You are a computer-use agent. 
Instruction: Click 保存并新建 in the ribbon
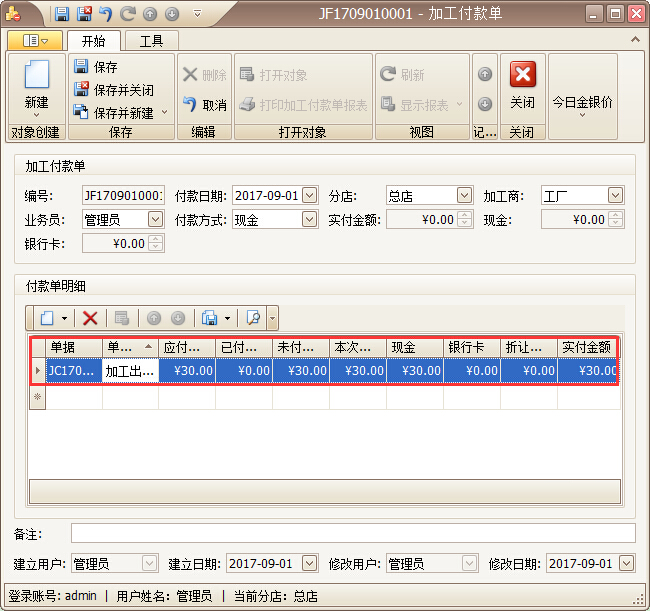123,113
